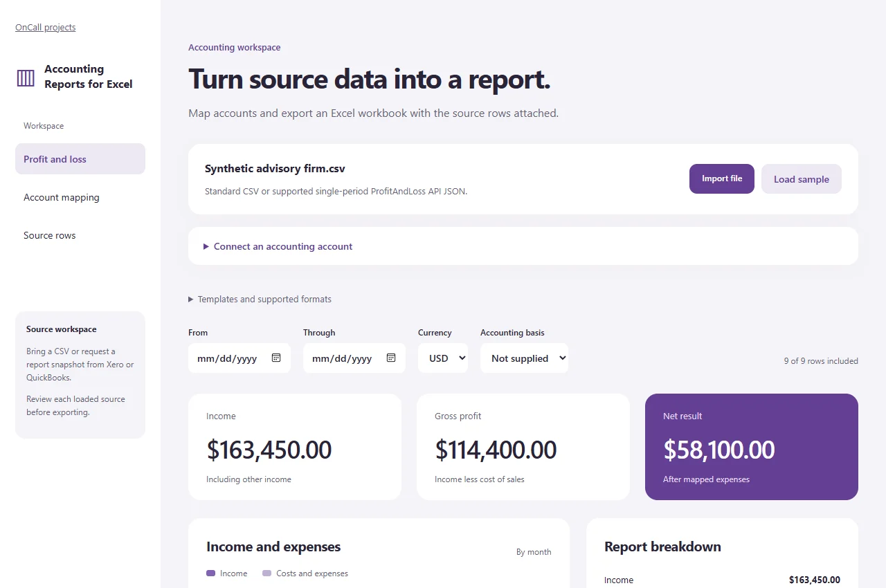This screenshot has height=588, width=886.
Task: Click the purple Income legend swatch
Action: (211, 573)
